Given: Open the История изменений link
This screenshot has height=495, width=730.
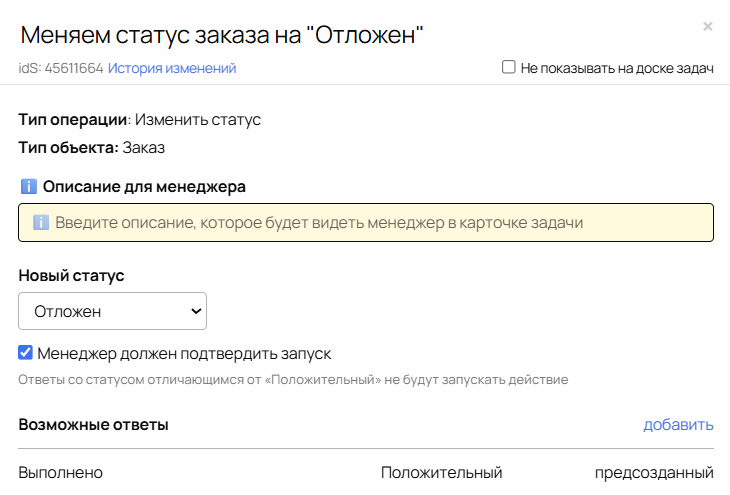Looking at the screenshot, I should pos(172,68).
